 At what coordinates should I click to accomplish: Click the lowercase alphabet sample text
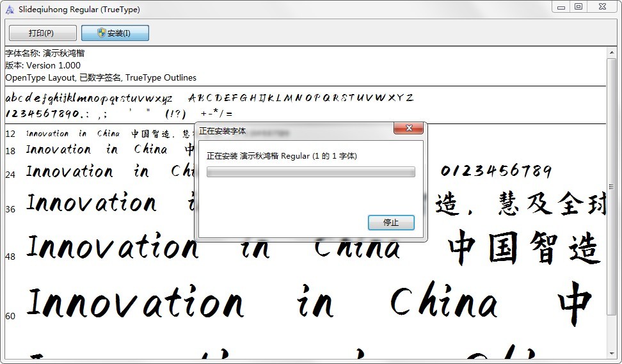coord(89,99)
